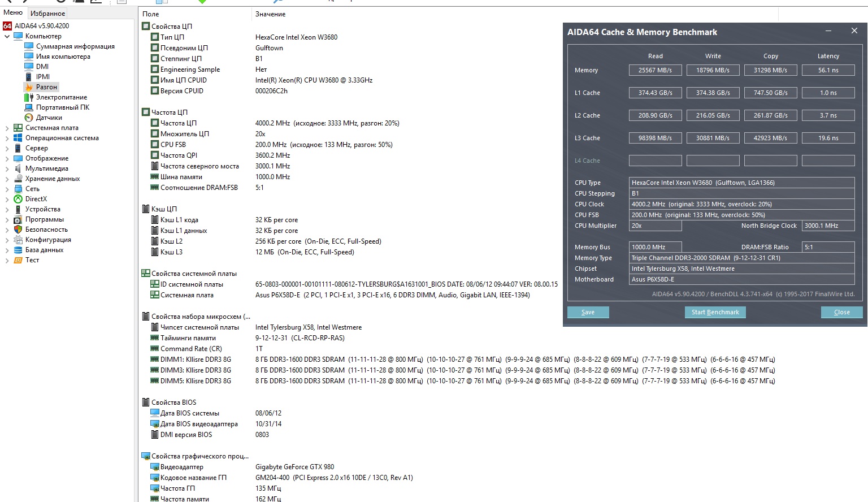The image size is (868, 502).
Task: Click the Memory Read value 25567 MB/s
Action: 656,70
